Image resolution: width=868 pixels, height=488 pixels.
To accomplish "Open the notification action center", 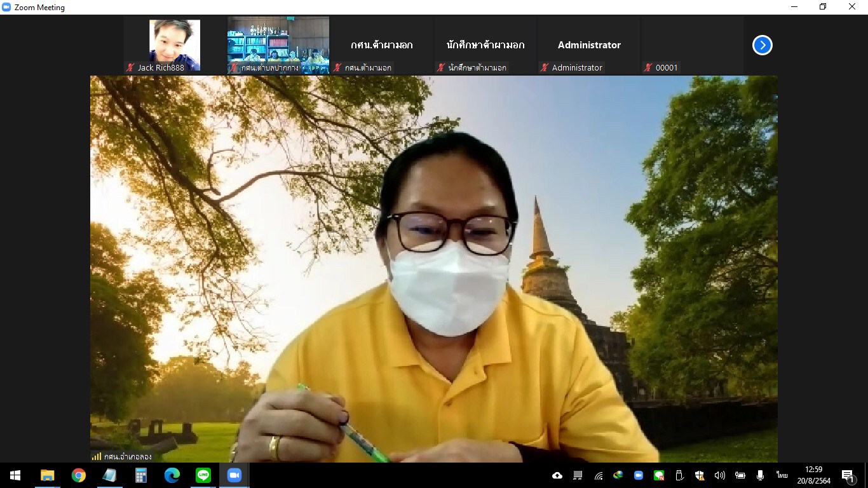I will 848,475.
